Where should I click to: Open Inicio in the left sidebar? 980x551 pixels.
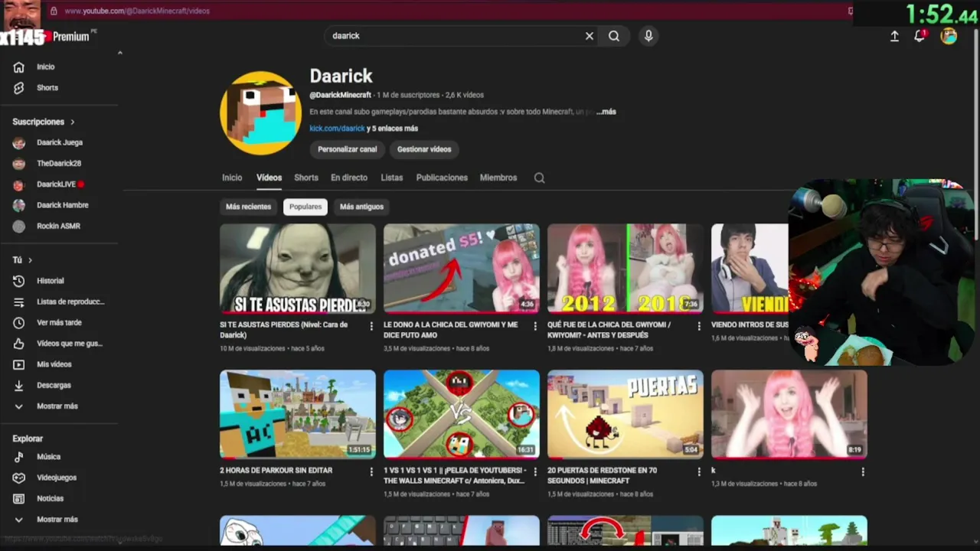coord(45,67)
